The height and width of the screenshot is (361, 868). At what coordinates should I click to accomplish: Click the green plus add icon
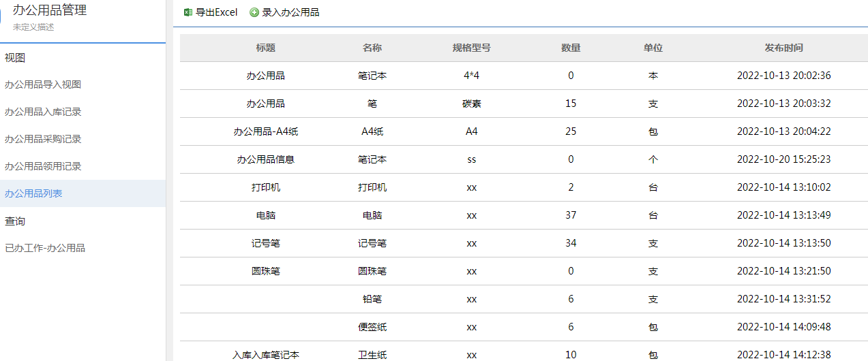(x=254, y=12)
